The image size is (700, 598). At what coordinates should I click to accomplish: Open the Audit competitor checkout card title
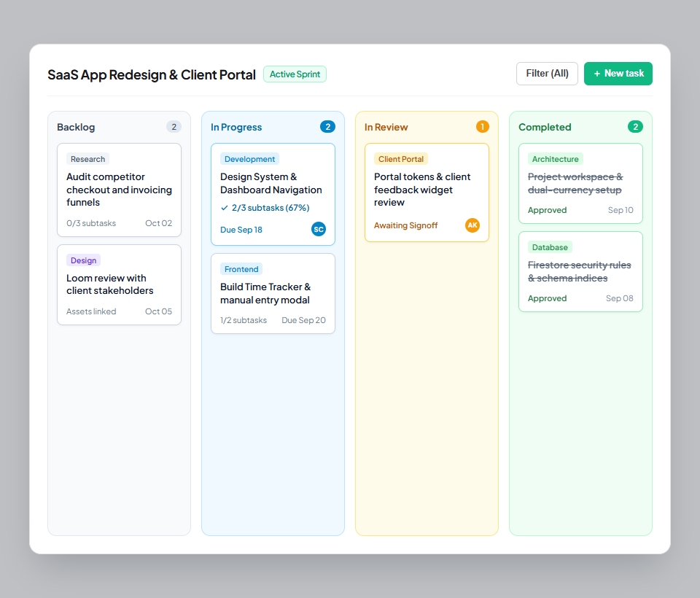tap(119, 190)
